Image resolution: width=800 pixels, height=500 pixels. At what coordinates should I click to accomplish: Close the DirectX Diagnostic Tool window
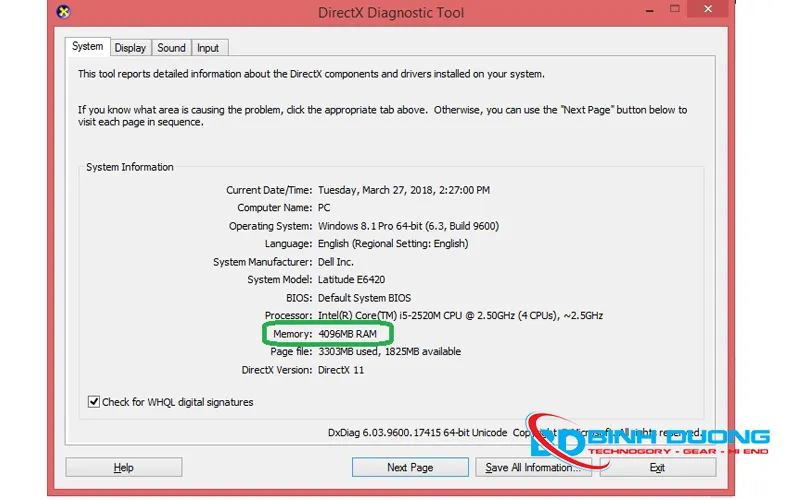tap(708, 9)
